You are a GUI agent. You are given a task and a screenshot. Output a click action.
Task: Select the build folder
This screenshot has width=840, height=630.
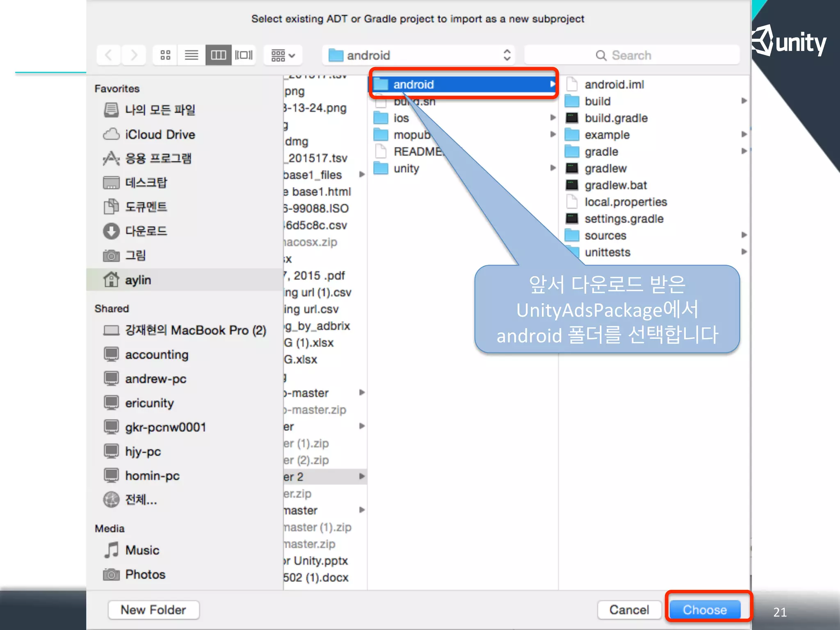[588, 101]
